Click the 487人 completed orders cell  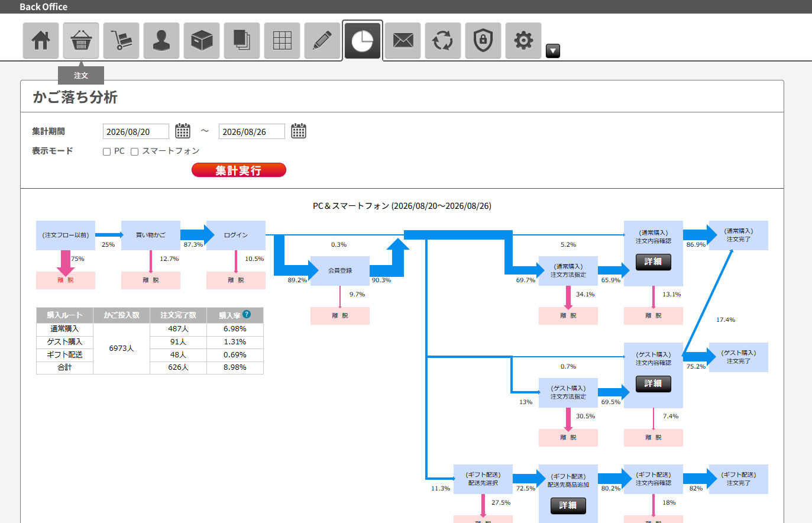pos(178,329)
